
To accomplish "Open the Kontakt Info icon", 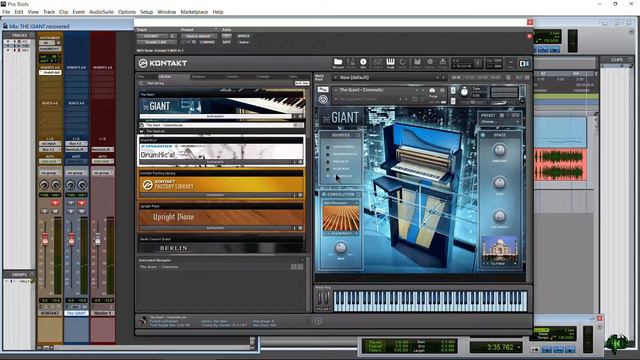I will click(363, 63).
